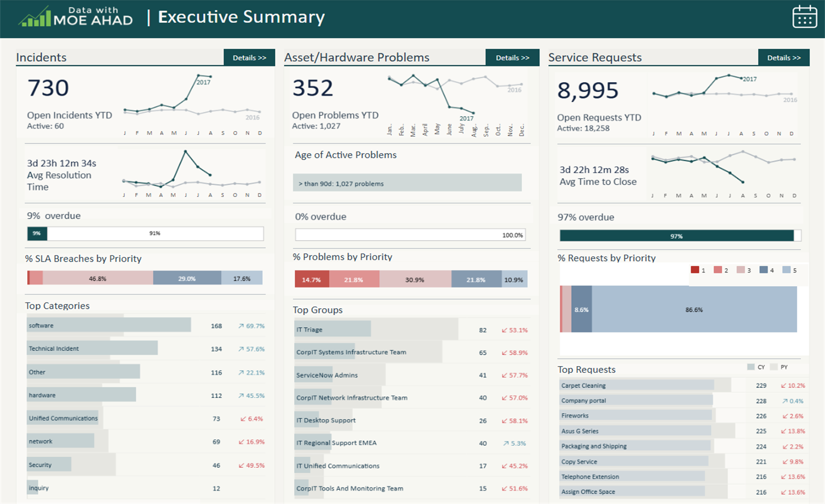The width and height of the screenshot is (825, 504).
Task: Select the Technical Incident category row
Action: [146, 348]
